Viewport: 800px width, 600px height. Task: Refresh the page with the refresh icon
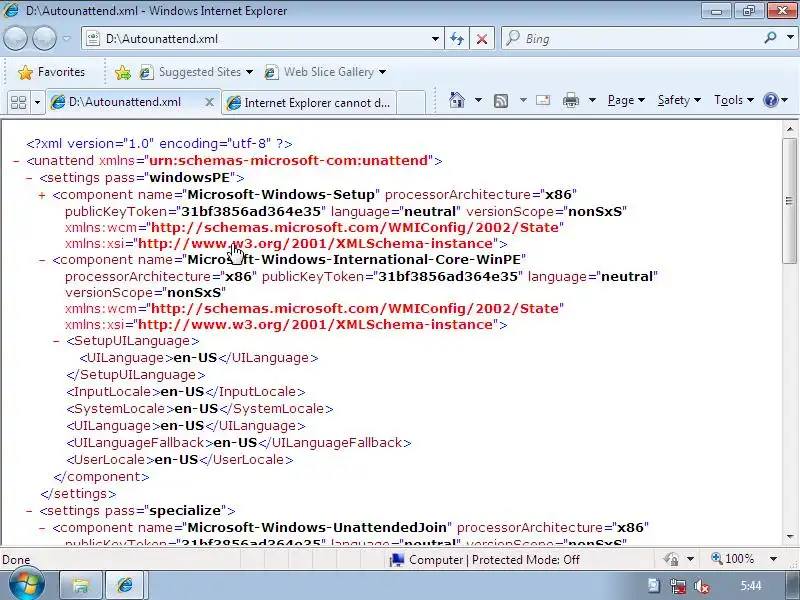pos(457,39)
